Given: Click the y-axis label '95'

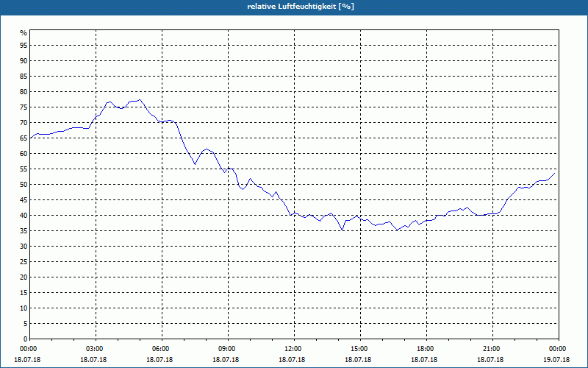Looking at the screenshot, I should click(24, 46).
